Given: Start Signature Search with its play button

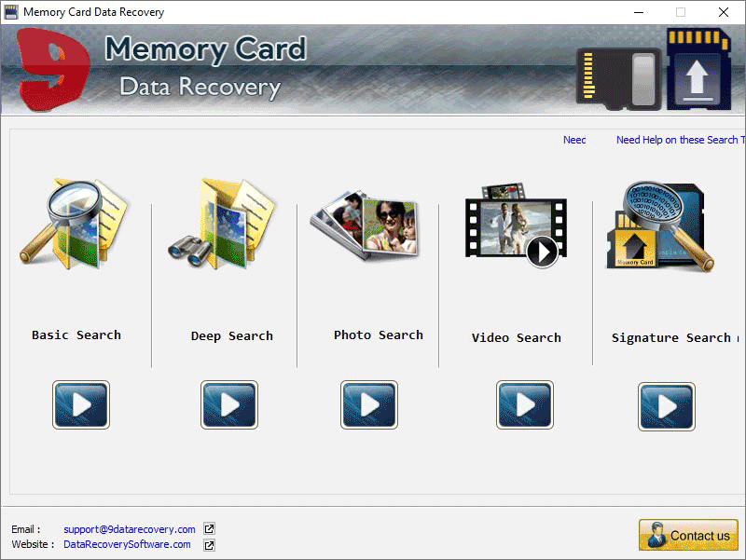Looking at the screenshot, I should pos(667,406).
